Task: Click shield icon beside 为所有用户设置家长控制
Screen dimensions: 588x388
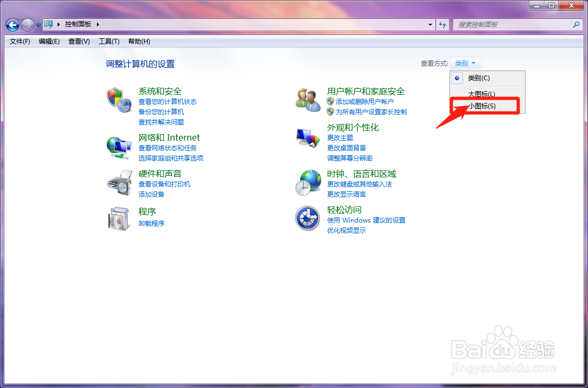Action: [x=330, y=112]
